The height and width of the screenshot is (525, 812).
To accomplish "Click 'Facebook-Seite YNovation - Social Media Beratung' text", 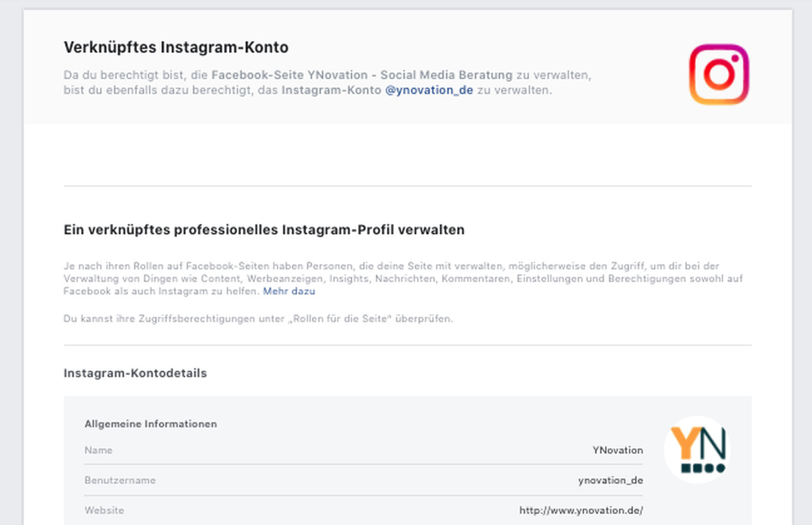I will 362,75.
